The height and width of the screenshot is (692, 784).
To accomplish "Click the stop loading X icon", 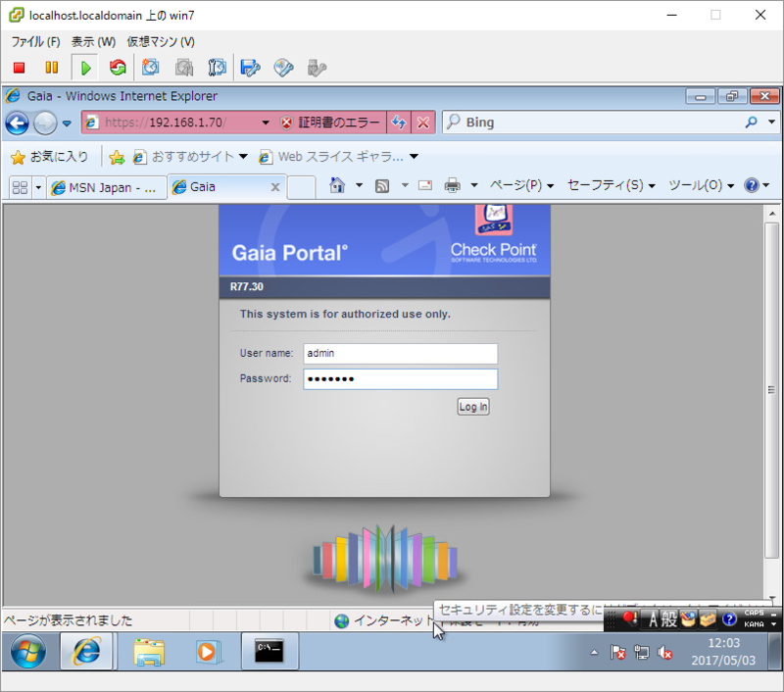I will point(423,123).
